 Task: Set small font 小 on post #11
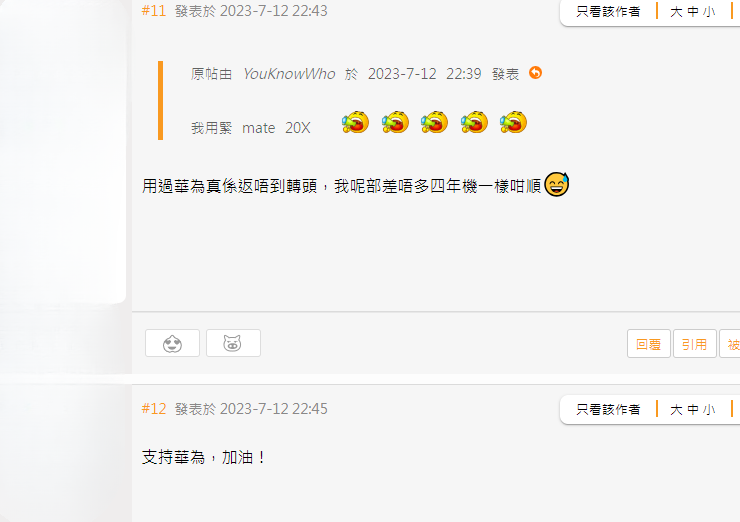click(x=709, y=12)
